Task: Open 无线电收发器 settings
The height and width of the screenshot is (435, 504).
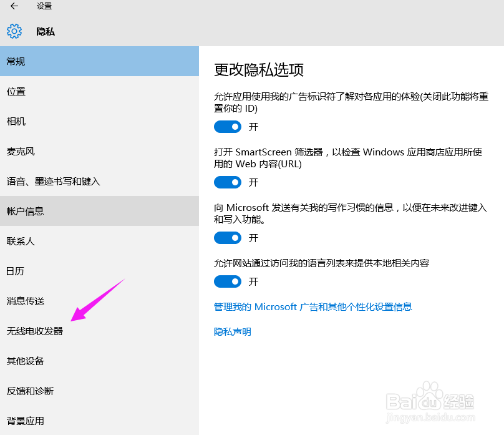Action: 99,331
